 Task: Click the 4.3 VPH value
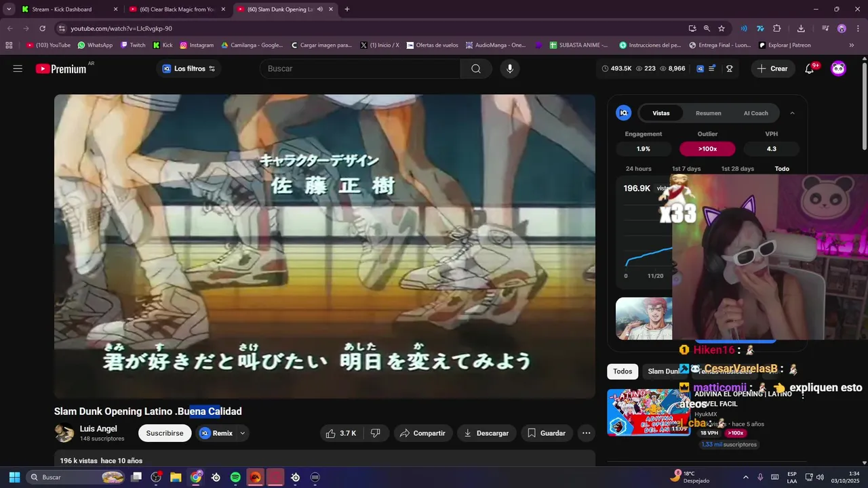point(772,148)
